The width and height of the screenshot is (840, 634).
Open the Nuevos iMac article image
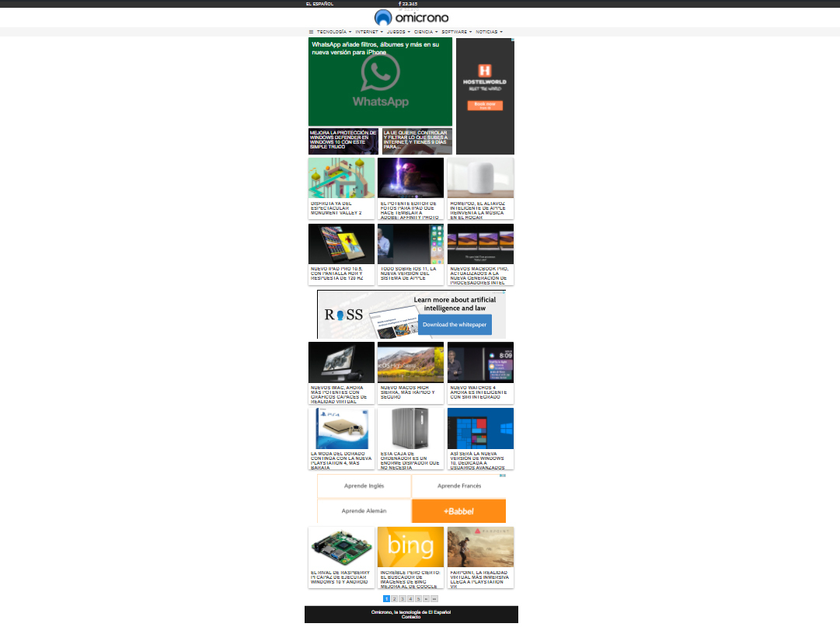(341, 363)
